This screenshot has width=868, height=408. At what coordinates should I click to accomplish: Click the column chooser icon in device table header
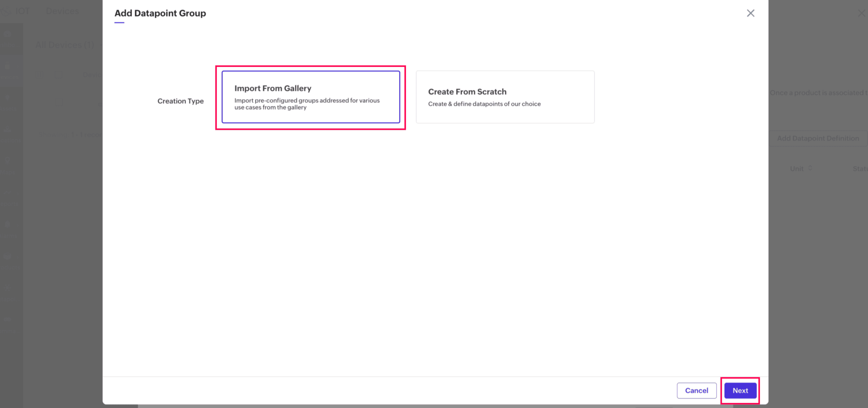39,75
